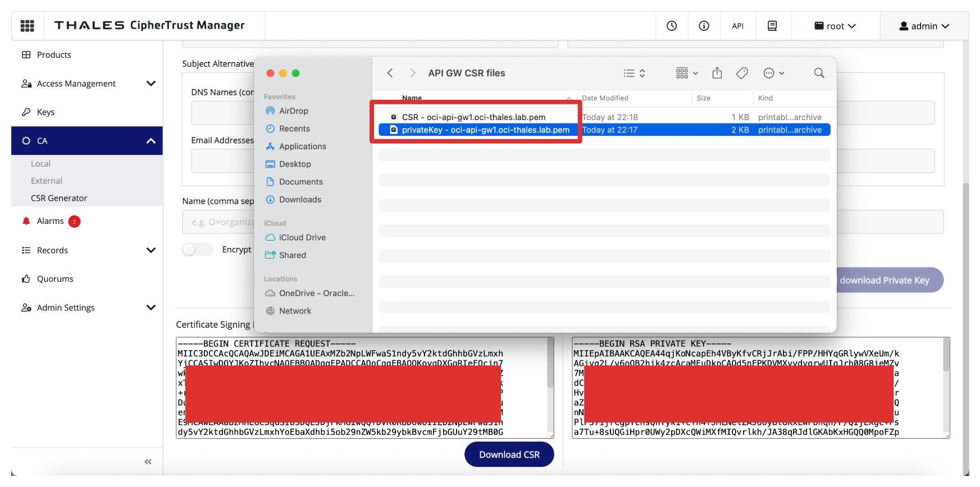The width and height of the screenshot is (980, 487).
Task: Select the CSR oci-api-gw1 pem file
Action: point(473,117)
